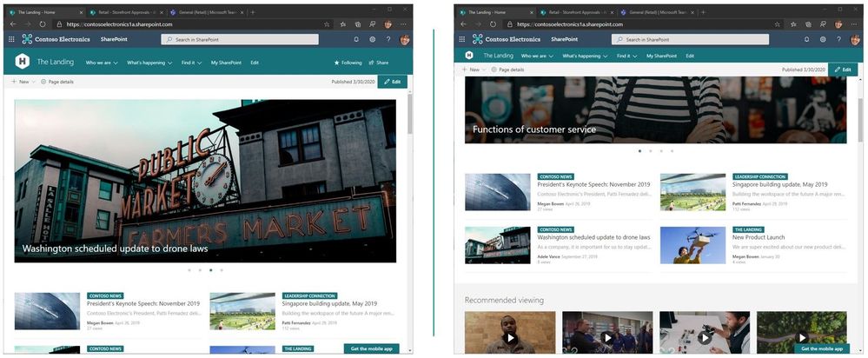The width and height of the screenshot is (868, 358).
Task: Click Get the mobile app in left window
Action: [372, 348]
